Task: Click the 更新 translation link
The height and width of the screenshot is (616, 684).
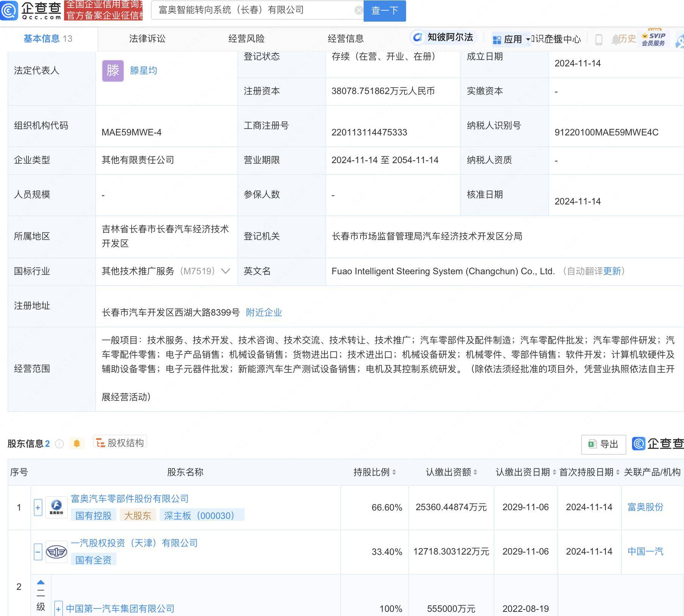Action: tap(612, 271)
